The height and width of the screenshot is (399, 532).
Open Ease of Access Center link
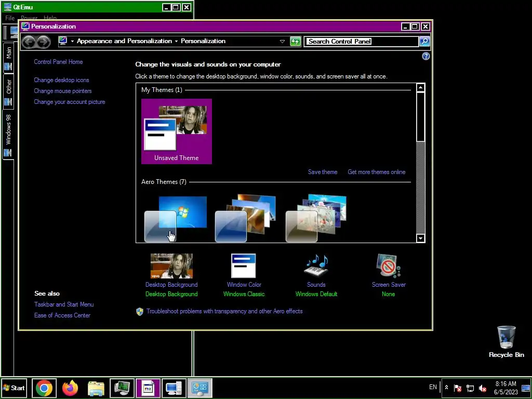coord(62,315)
